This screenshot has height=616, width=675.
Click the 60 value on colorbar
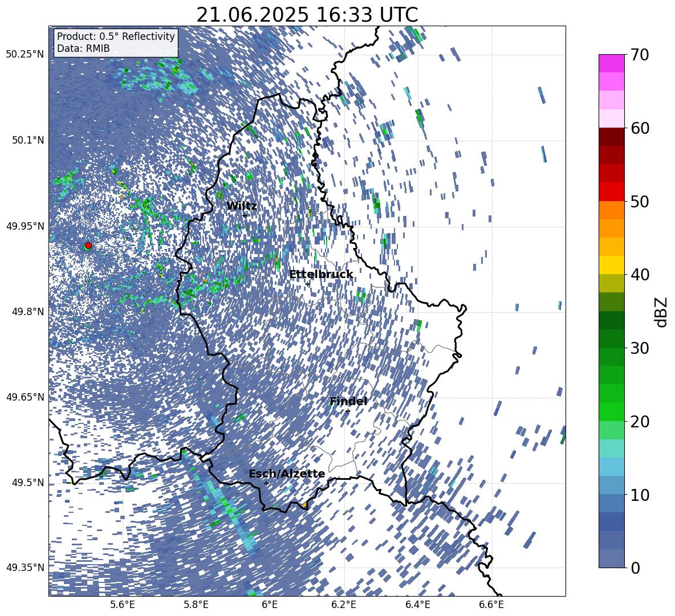[x=640, y=128]
